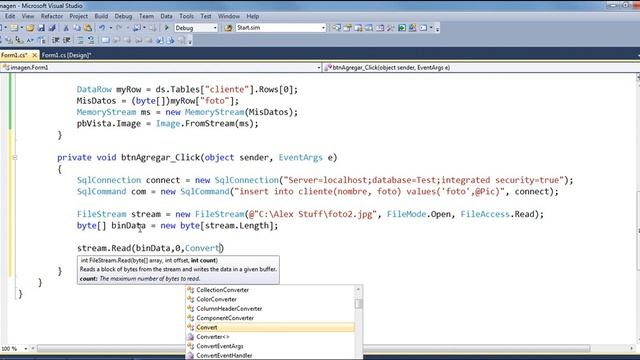Click the Redo arrow icon
The width and height of the screenshot is (640, 360).
(119, 28)
